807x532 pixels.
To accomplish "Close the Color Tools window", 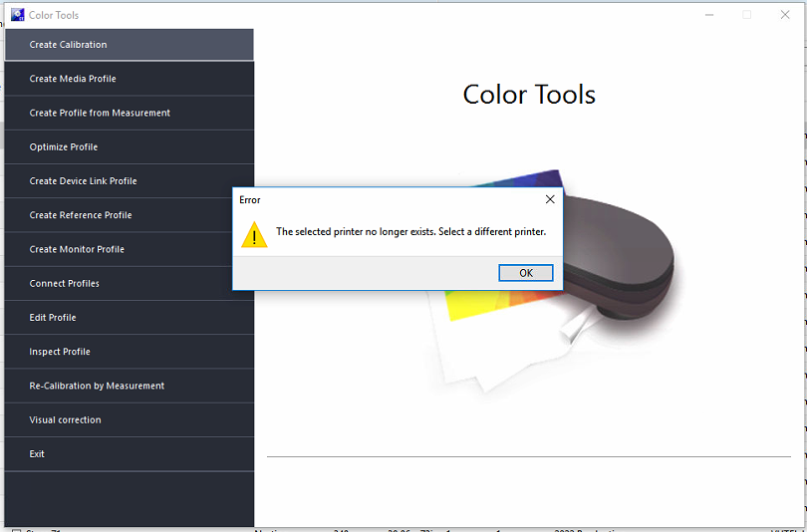I will point(785,15).
